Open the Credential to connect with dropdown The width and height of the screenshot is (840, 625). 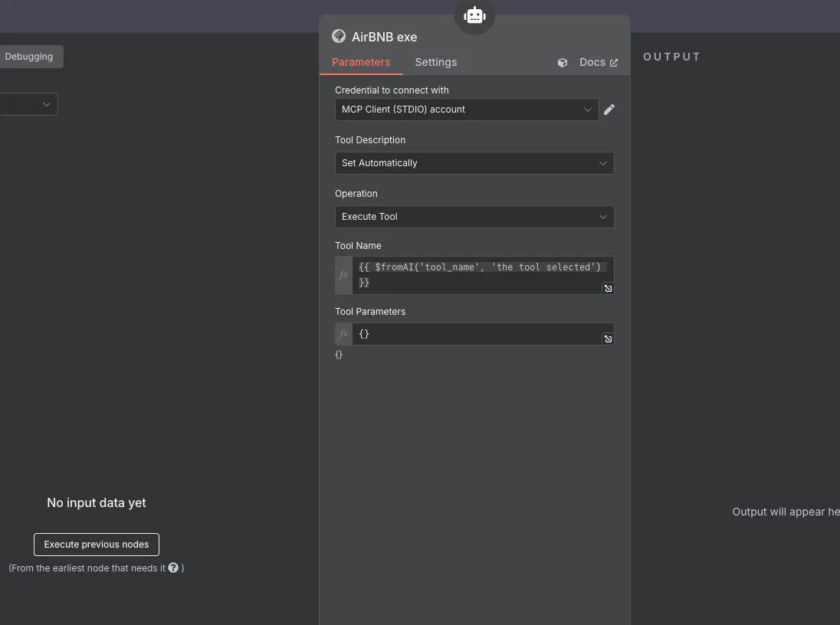(467, 110)
